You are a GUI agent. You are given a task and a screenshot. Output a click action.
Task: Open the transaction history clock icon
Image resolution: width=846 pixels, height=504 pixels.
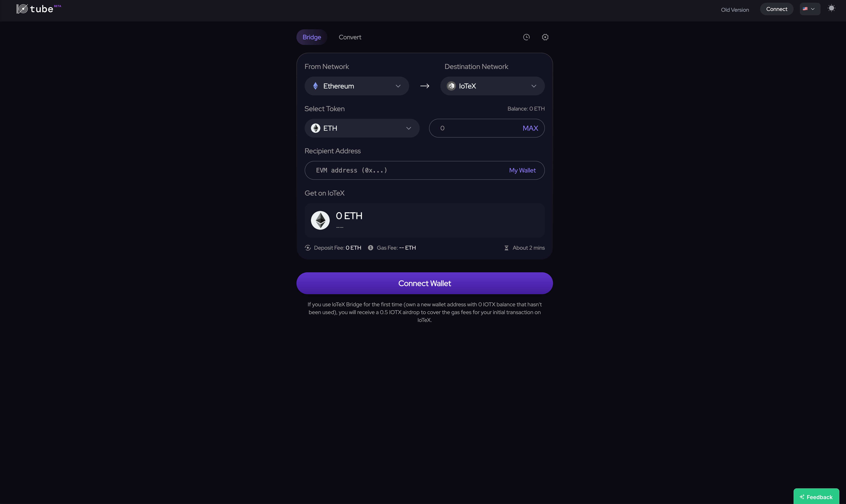[x=526, y=37]
